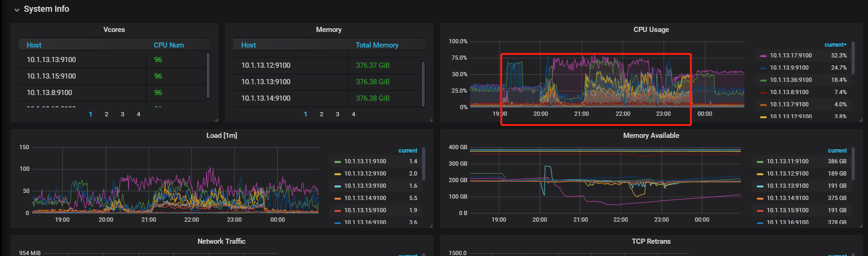Click yellow swatch for 10.1.13.12:9100 in Load legend

click(337, 174)
